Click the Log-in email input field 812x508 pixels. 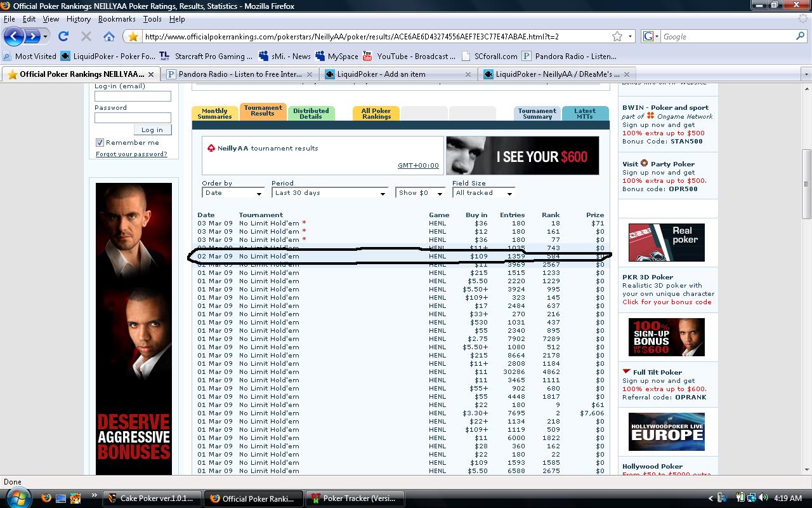133,97
